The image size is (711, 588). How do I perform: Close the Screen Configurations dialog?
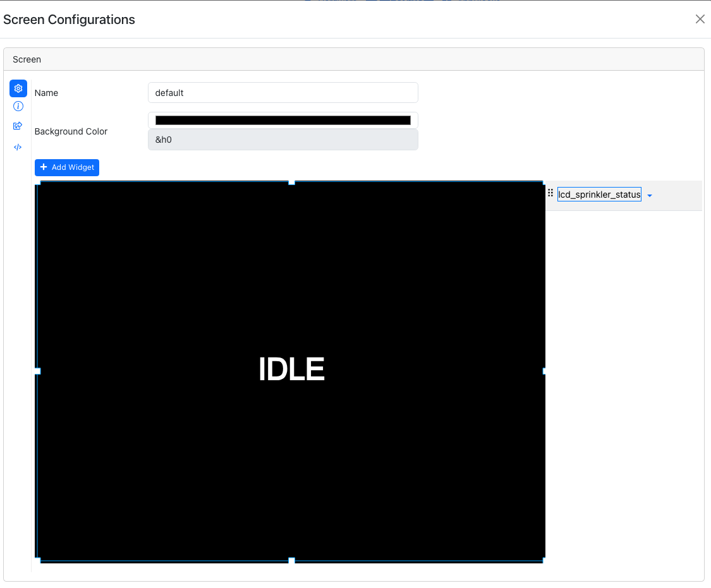(x=700, y=19)
